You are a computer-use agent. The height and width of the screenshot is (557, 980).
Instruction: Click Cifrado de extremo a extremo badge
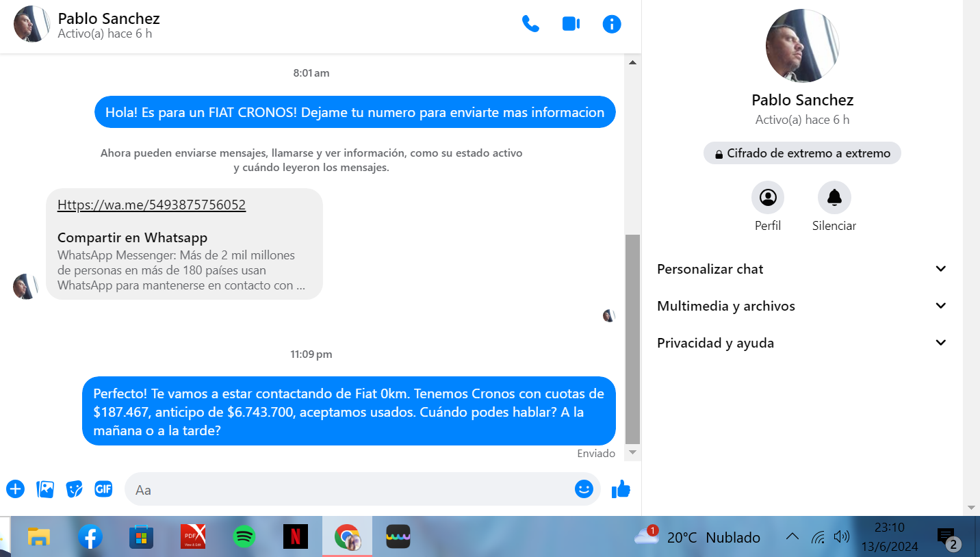802,153
